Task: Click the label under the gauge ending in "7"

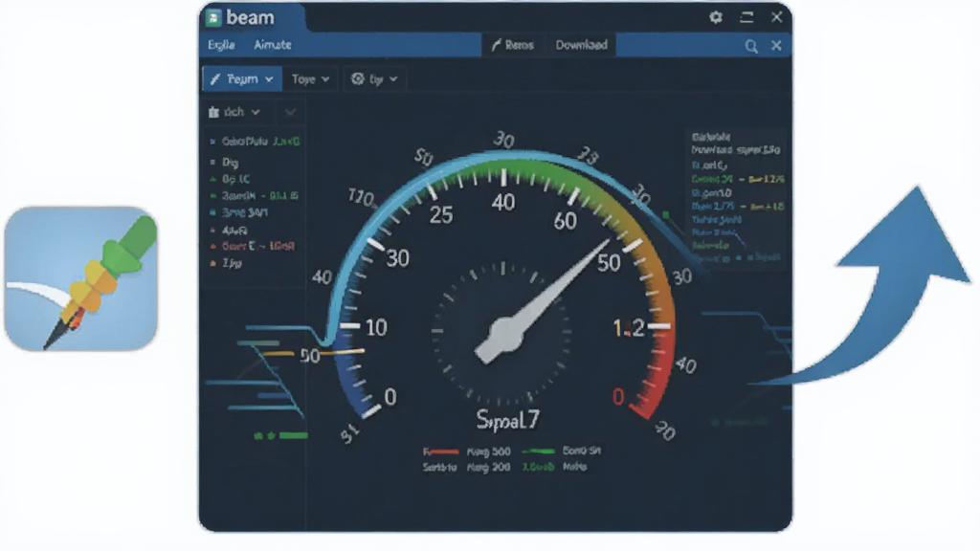Action: [507, 420]
